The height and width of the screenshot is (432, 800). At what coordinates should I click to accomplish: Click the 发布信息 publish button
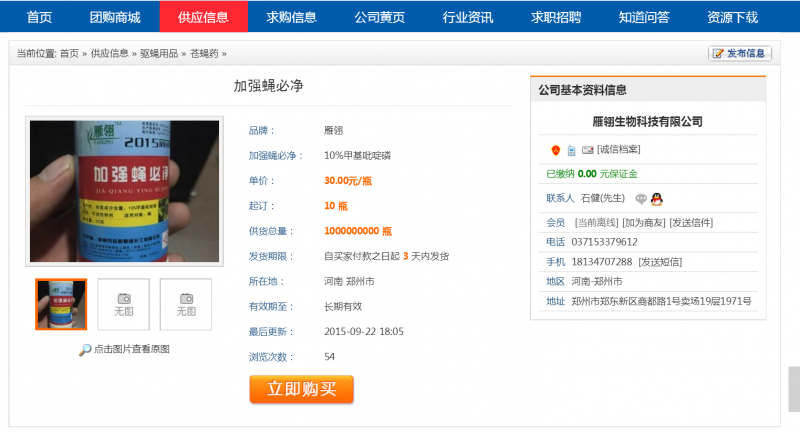[x=739, y=54]
